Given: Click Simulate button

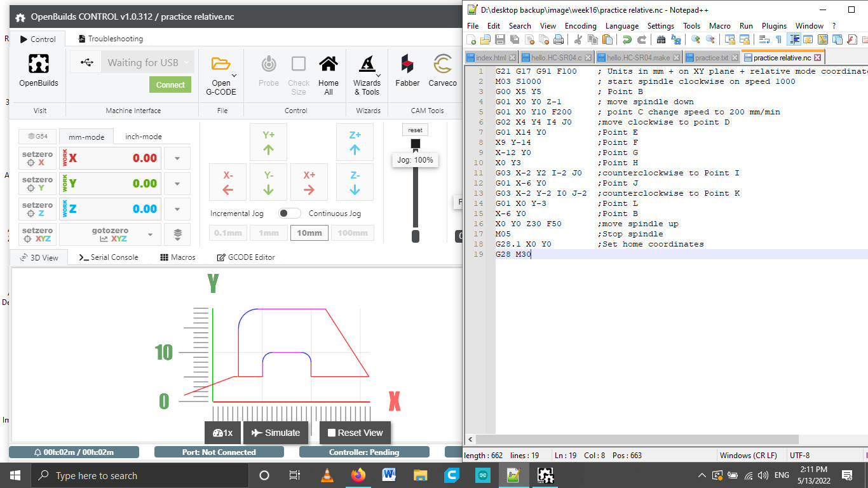Looking at the screenshot, I should coord(276,433).
